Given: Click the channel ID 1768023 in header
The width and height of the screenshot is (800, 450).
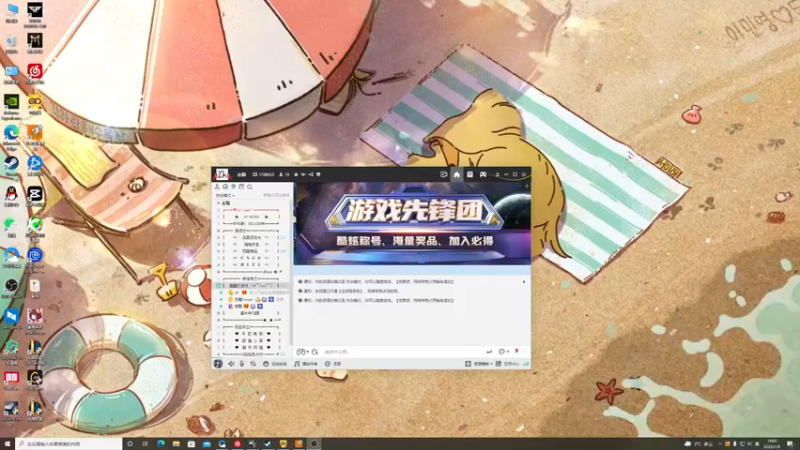Looking at the screenshot, I should coord(264,174).
